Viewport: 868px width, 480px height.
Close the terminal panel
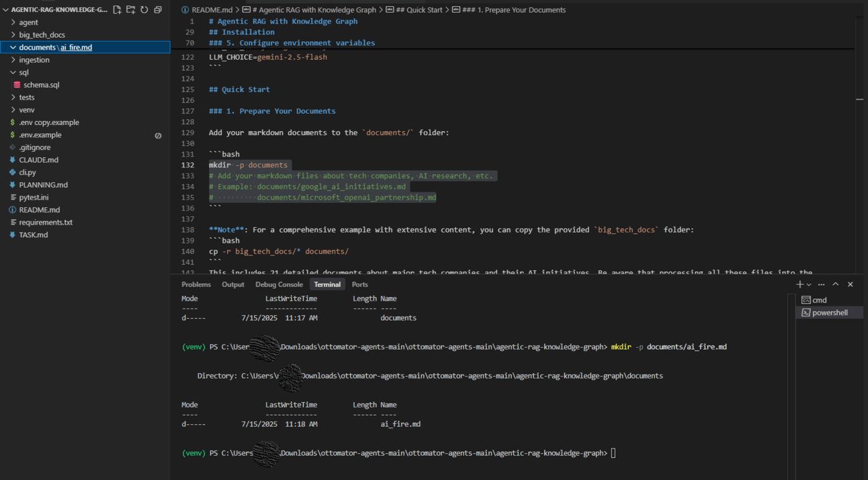coord(851,284)
